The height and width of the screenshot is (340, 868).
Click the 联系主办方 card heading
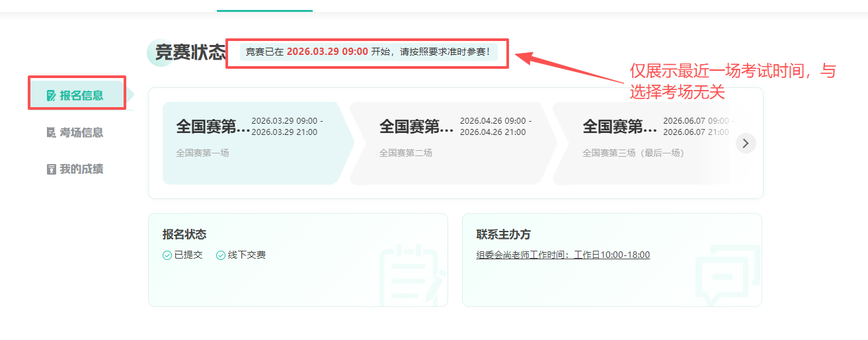click(503, 235)
